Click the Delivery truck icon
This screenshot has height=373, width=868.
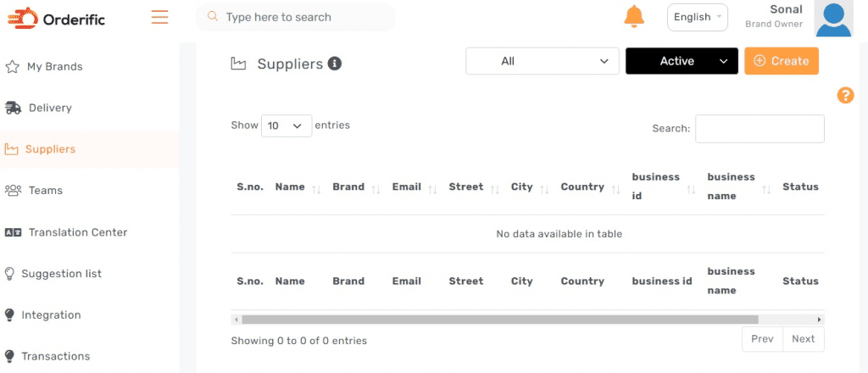tap(13, 108)
